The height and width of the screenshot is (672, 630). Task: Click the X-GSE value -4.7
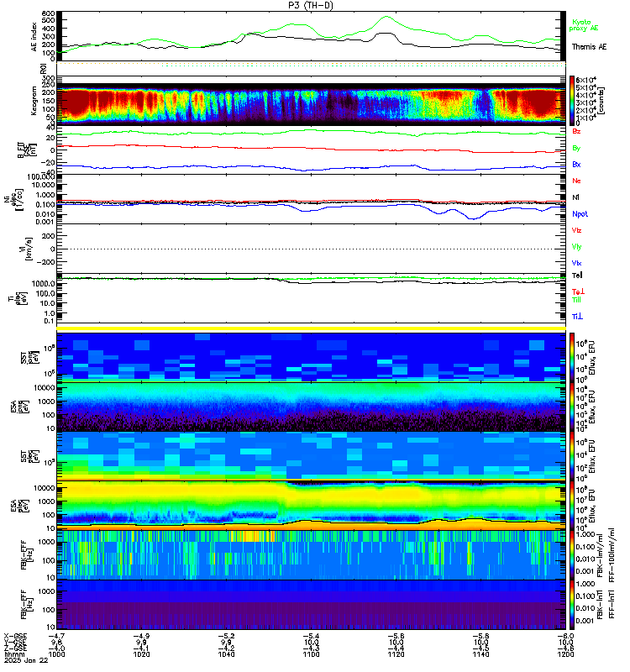[x=56, y=636]
